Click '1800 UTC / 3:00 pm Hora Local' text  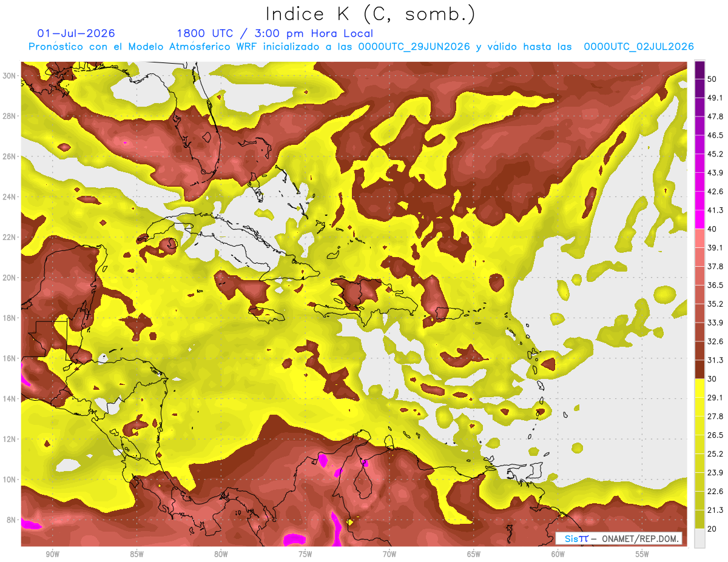(x=275, y=33)
